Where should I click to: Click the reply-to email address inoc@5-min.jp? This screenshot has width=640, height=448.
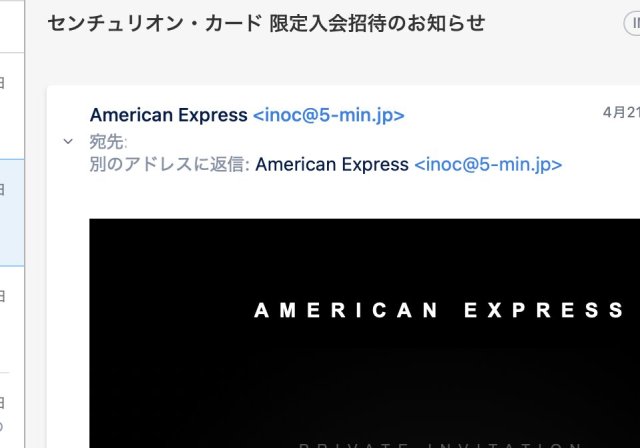pyautogui.click(x=488, y=164)
